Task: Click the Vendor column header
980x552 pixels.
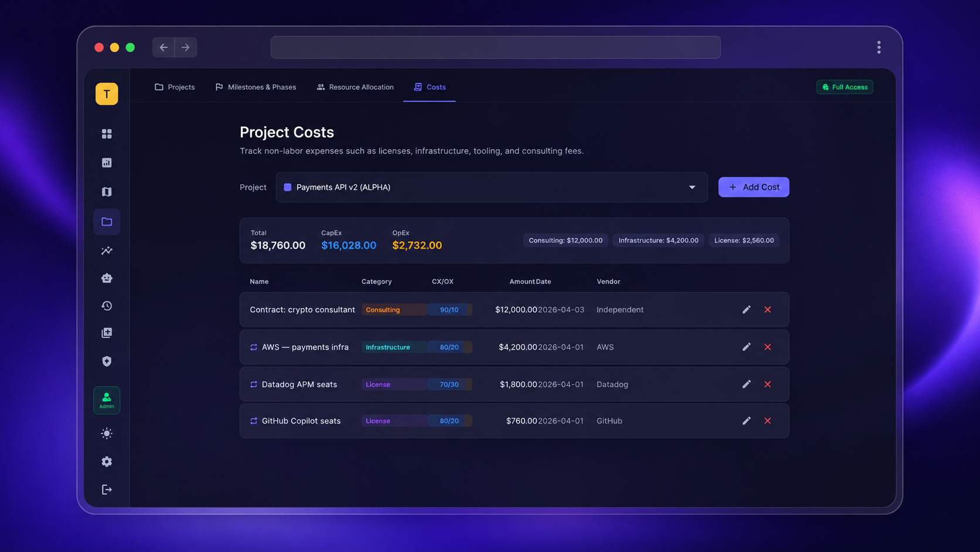Action: point(608,282)
